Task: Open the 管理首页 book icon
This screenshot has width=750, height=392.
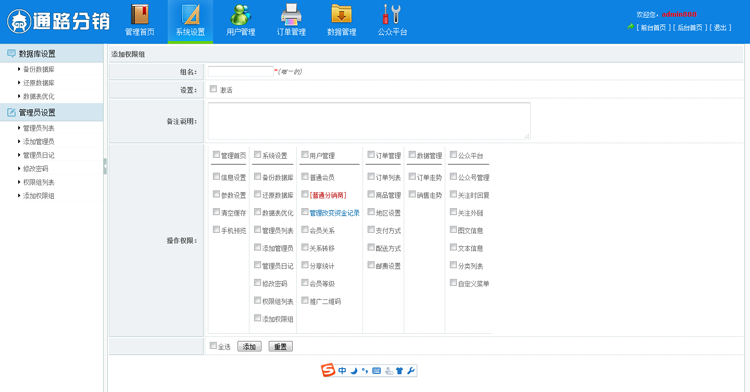Action: (140, 14)
